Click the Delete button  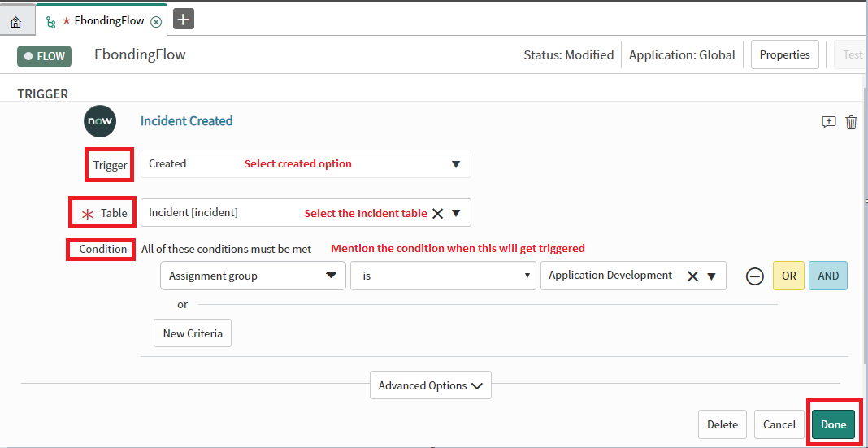click(x=723, y=424)
